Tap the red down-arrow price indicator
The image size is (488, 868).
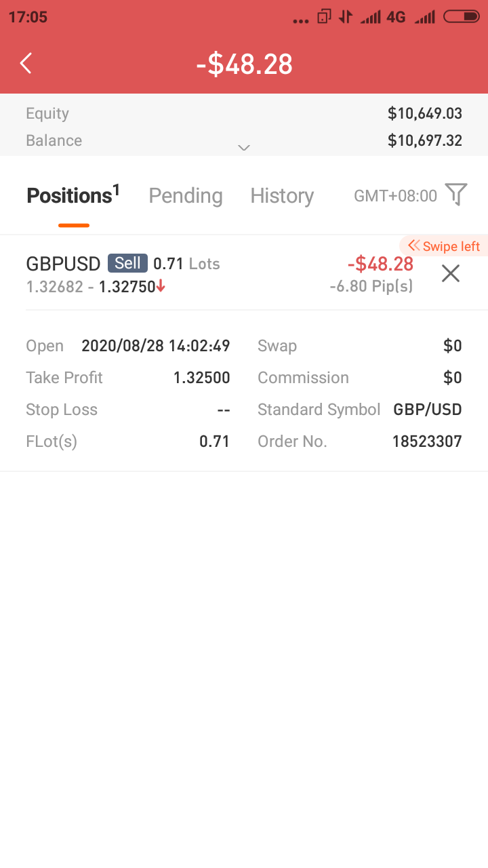pyautogui.click(x=161, y=286)
